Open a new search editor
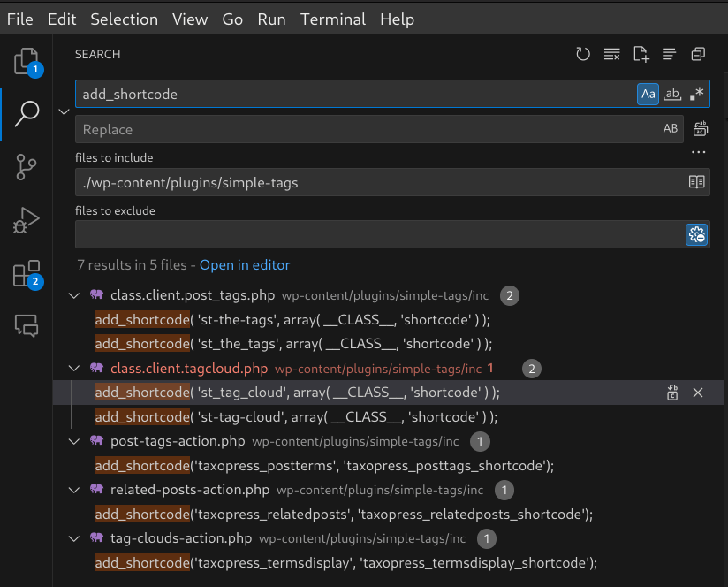728x587 pixels. tap(641, 55)
